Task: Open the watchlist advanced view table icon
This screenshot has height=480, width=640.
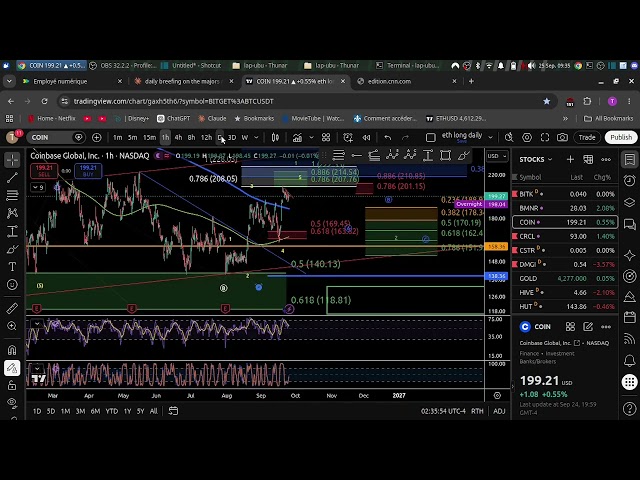Action: coord(588,159)
